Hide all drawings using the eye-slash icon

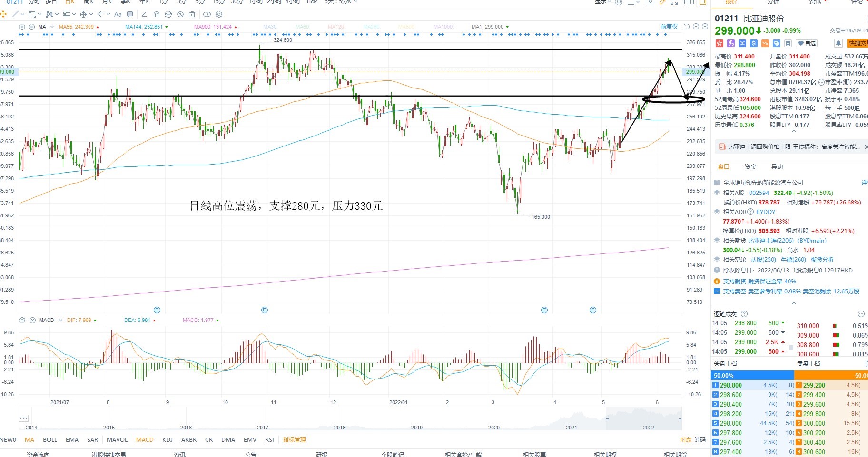click(x=180, y=14)
